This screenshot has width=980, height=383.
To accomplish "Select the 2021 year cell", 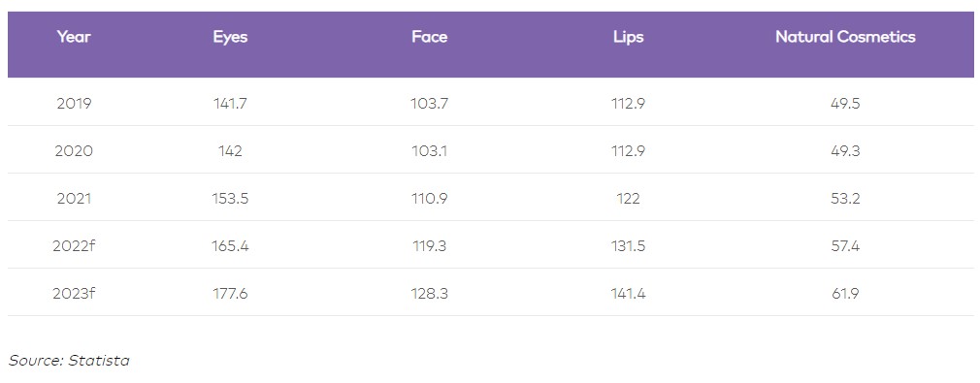I will [74, 198].
